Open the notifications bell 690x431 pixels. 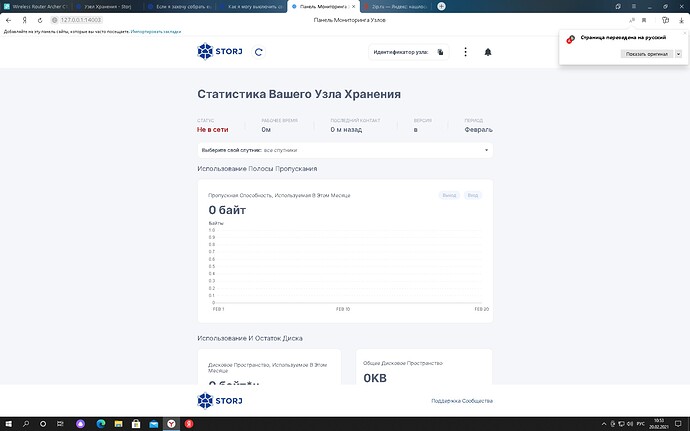pos(488,52)
